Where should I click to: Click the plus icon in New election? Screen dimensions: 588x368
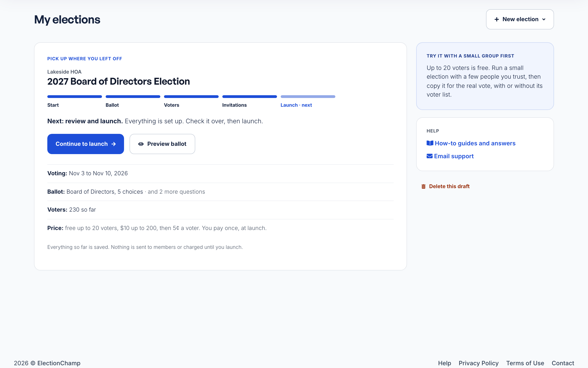497,19
